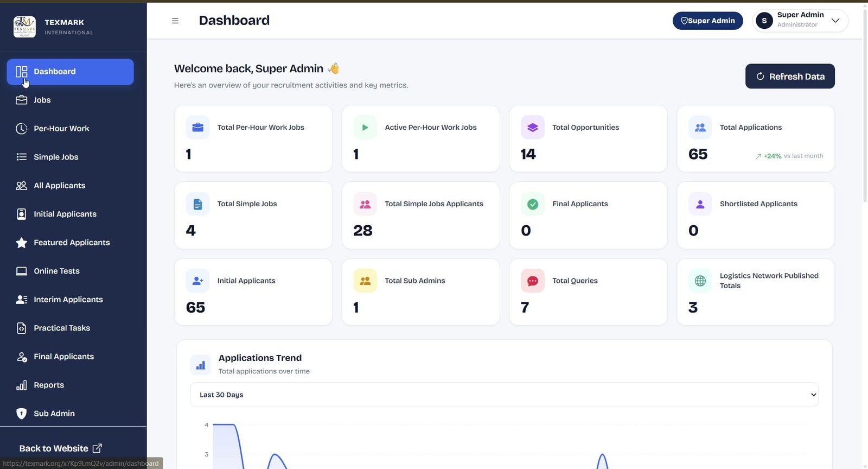
Task: Click the Applications Trend heading
Action: 260,358
